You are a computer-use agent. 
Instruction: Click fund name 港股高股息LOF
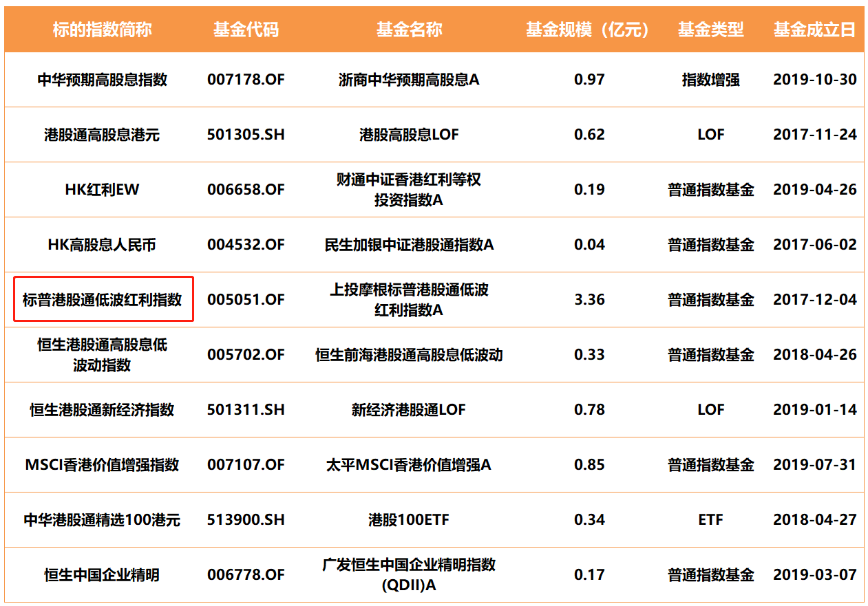point(409,135)
